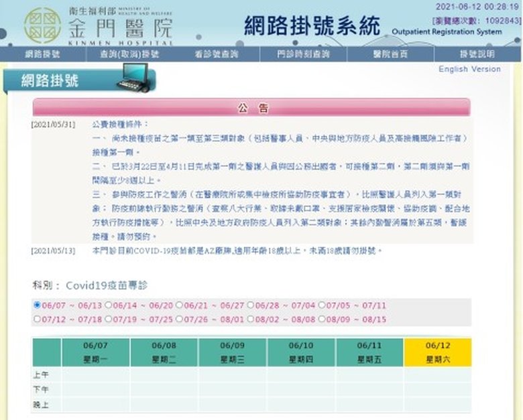Select the 07/19 ~ 07/25 week radio
Screen dimensions: 523x420
pyautogui.click(x=109, y=319)
